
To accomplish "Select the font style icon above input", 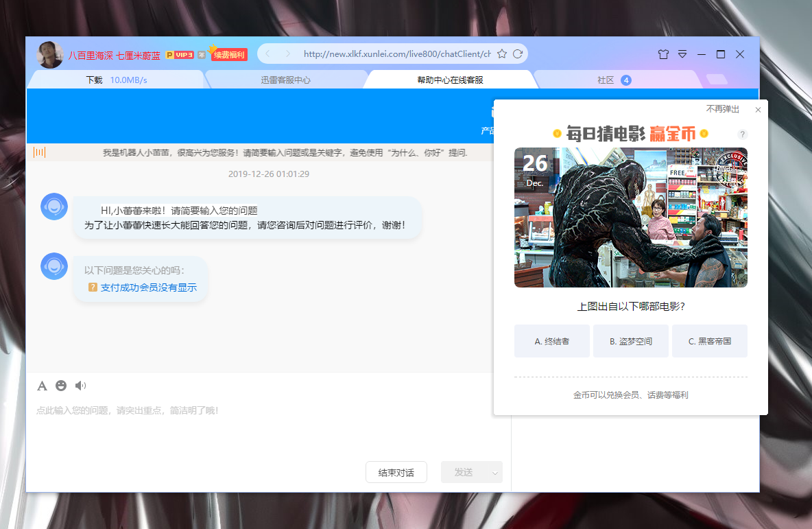I will (x=42, y=386).
